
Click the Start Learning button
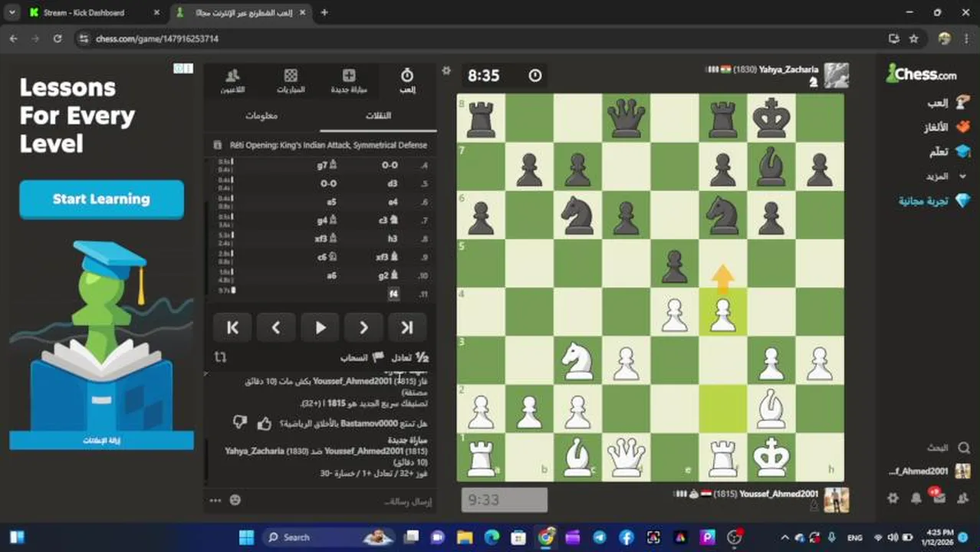101,199
